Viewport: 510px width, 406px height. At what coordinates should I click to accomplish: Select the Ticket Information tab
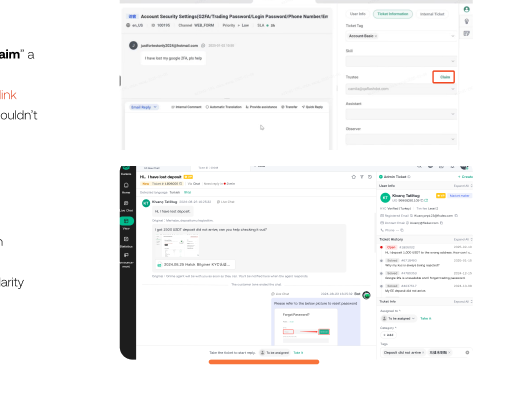[x=393, y=14]
